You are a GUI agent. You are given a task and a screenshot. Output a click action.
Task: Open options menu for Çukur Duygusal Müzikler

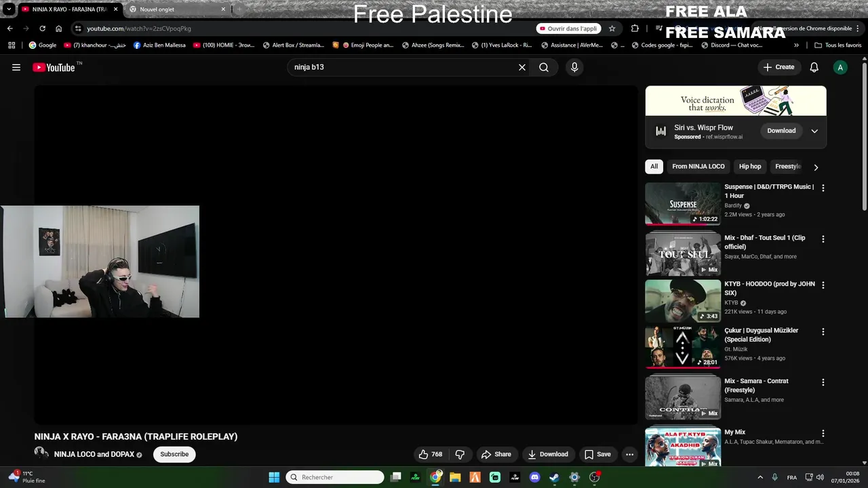coord(823,331)
